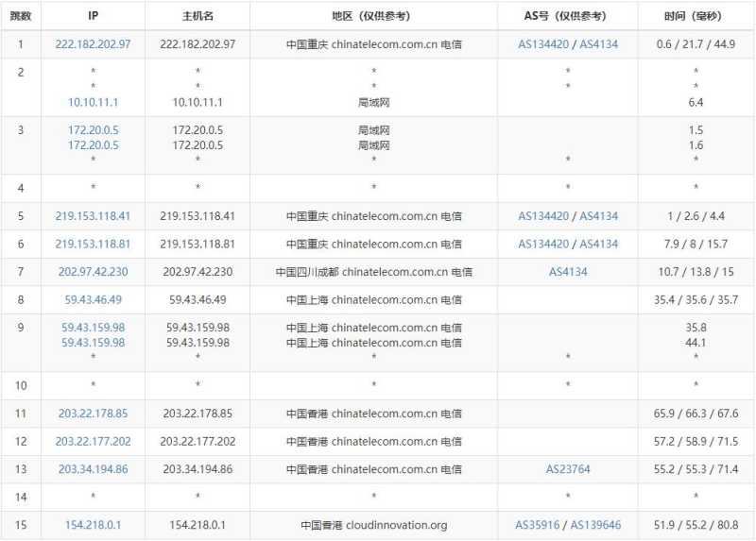Screen dimensions: 756x541
Task: Click hop number 15
Action: (21, 525)
